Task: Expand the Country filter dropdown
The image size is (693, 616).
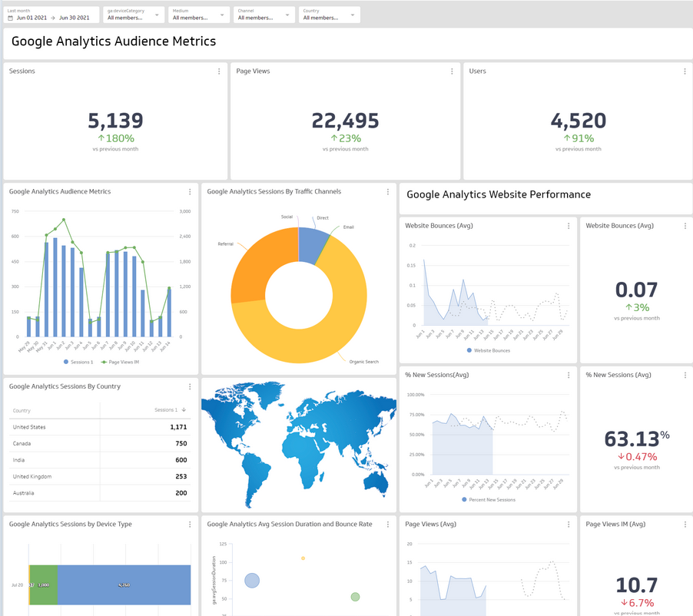Action: (330, 15)
